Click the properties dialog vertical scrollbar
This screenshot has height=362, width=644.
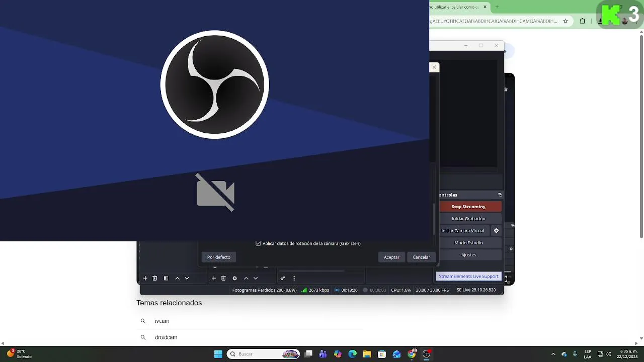tap(434, 219)
